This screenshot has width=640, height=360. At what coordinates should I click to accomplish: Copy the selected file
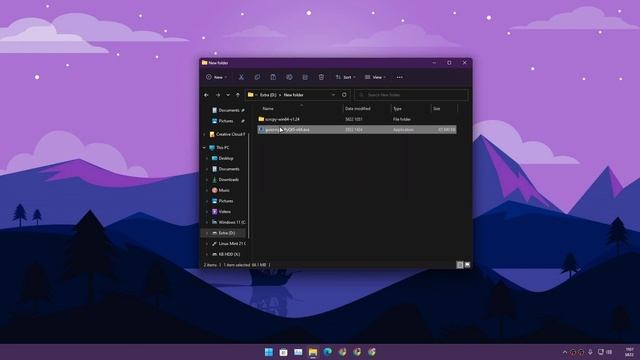257,77
